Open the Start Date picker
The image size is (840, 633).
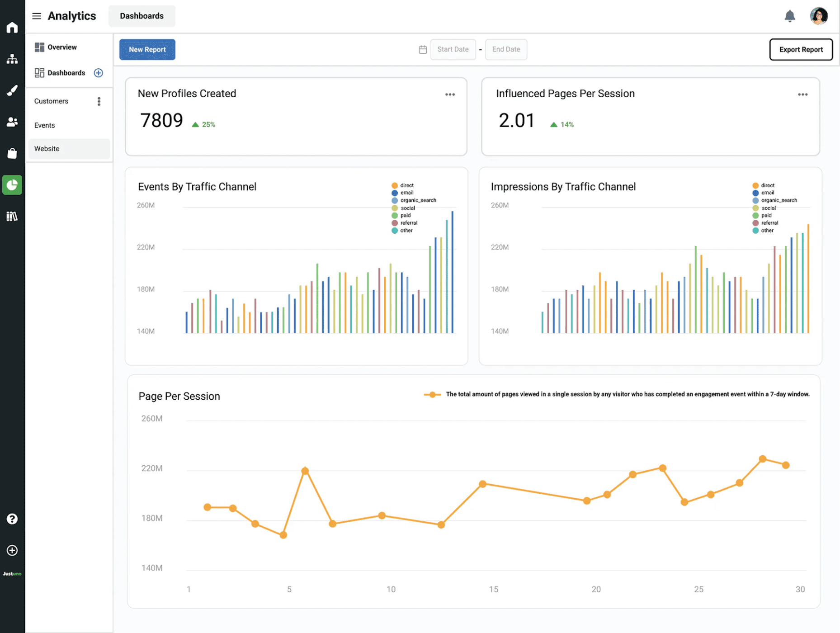coord(453,49)
